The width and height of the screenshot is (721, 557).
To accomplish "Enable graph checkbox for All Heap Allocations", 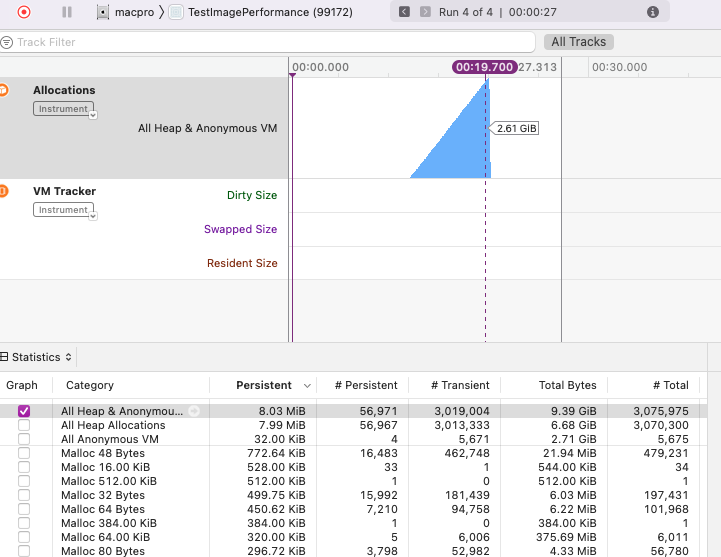I will (24, 425).
